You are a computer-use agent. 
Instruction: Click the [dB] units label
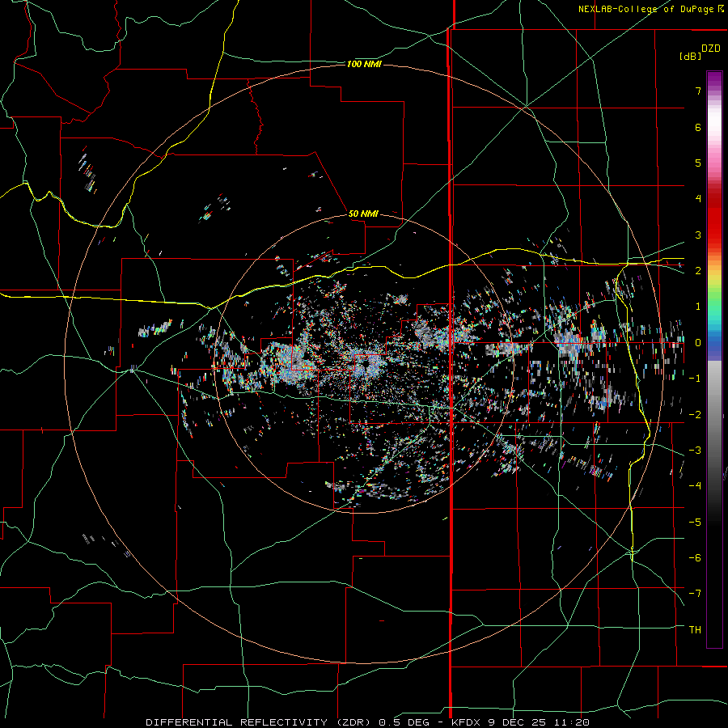point(690,56)
